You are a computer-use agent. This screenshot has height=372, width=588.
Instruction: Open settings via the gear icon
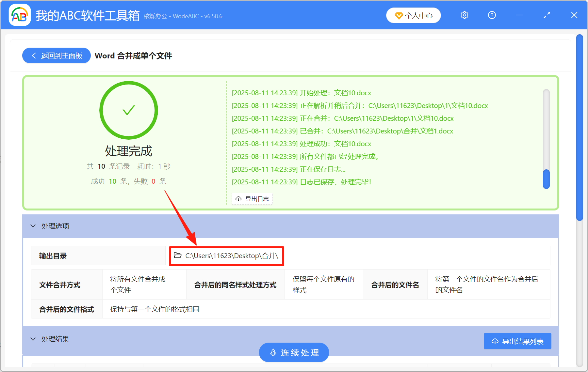click(464, 15)
